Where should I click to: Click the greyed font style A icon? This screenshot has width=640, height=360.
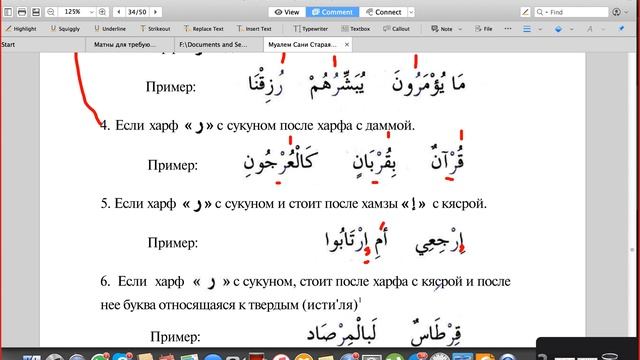pyautogui.click(x=589, y=29)
